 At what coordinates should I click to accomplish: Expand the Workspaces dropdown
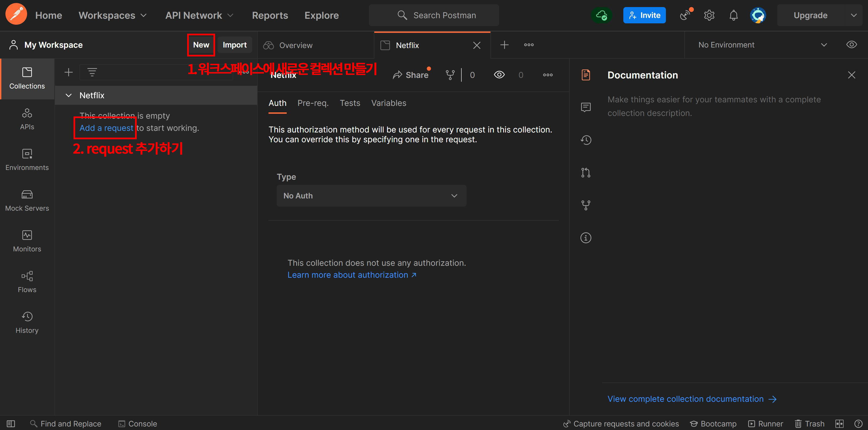pos(113,15)
